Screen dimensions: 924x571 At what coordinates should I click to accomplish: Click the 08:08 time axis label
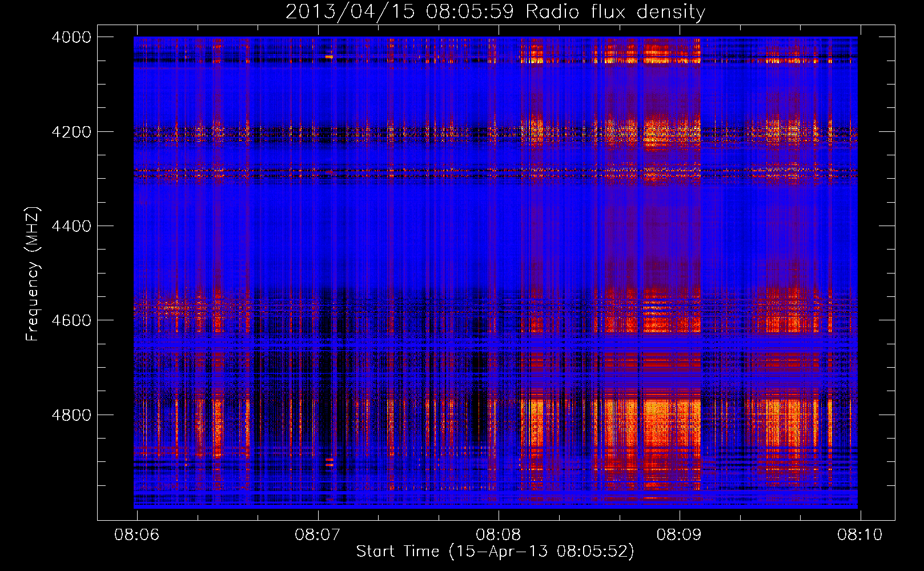tap(499, 535)
